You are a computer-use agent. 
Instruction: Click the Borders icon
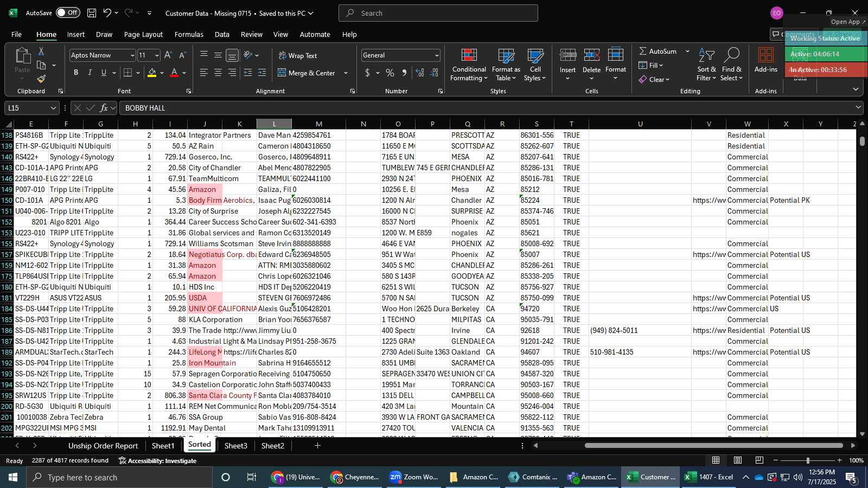point(128,73)
